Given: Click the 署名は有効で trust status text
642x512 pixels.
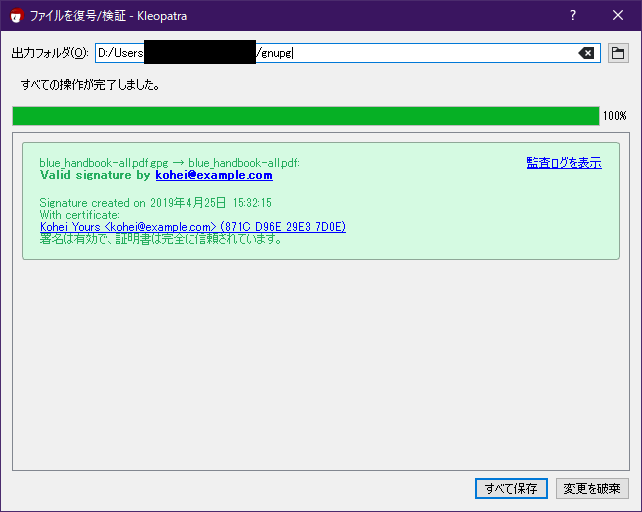Looking at the screenshot, I should point(160,239).
